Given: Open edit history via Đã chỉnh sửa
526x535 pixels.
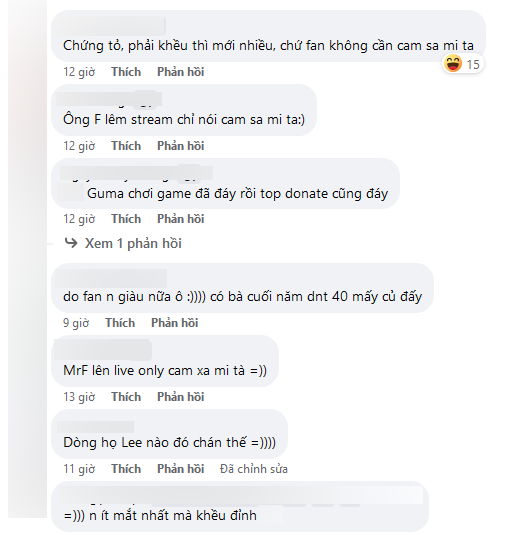Looking at the screenshot, I should tap(253, 469).
